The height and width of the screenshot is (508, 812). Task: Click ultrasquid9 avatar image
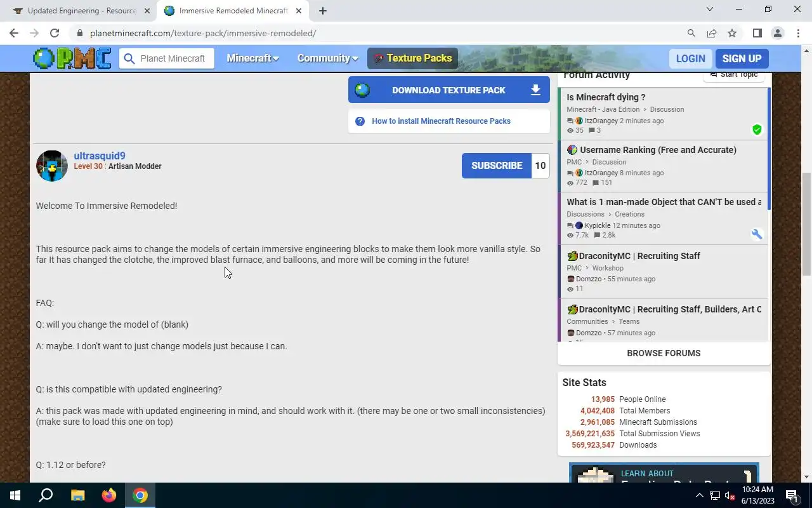coord(52,166)
